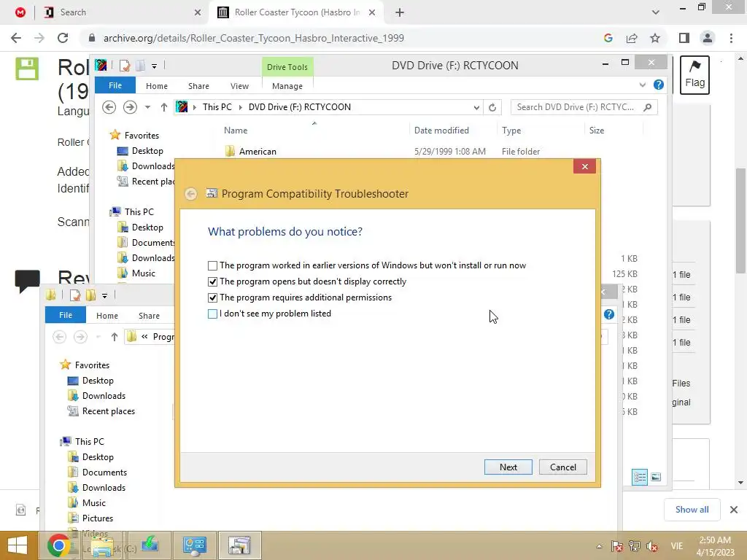Flag this archive.org item

click(694, 75)
